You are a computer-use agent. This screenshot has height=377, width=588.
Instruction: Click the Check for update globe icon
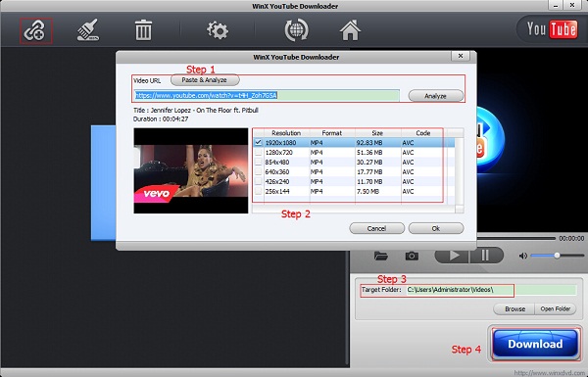pos(296,30)
